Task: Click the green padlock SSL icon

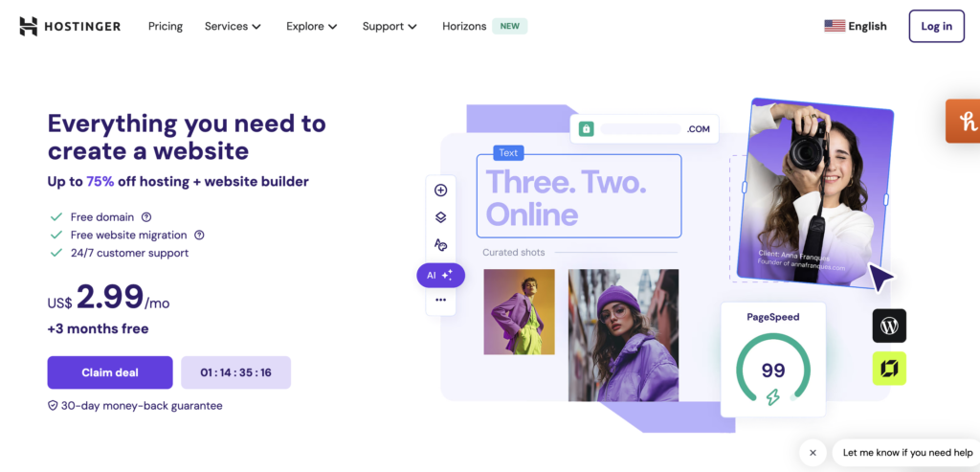Action: 586,129
